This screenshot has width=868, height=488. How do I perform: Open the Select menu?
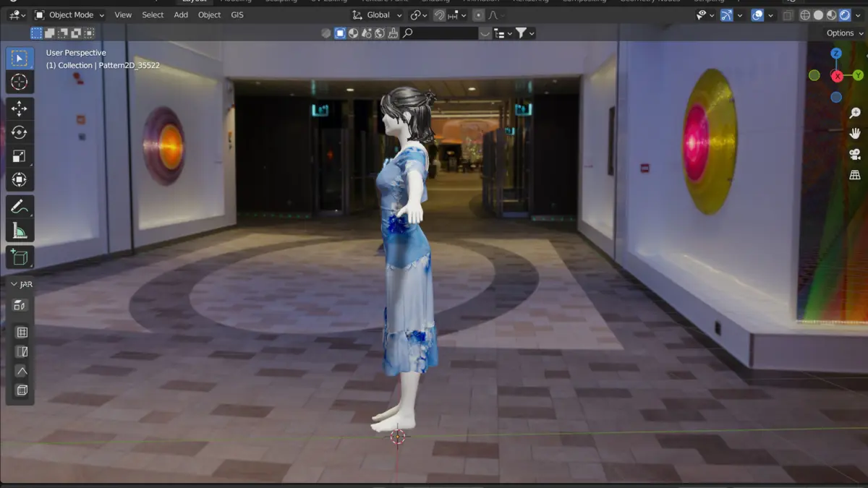[153, 15]
